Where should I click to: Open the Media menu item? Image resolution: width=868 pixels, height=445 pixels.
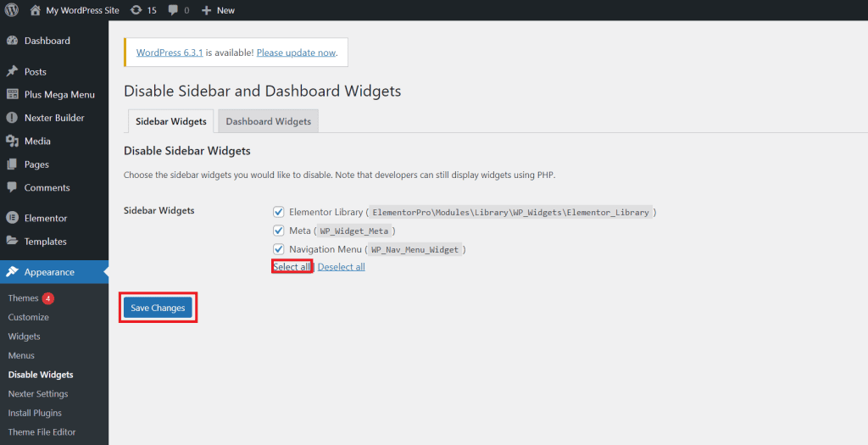click(54, 142)
